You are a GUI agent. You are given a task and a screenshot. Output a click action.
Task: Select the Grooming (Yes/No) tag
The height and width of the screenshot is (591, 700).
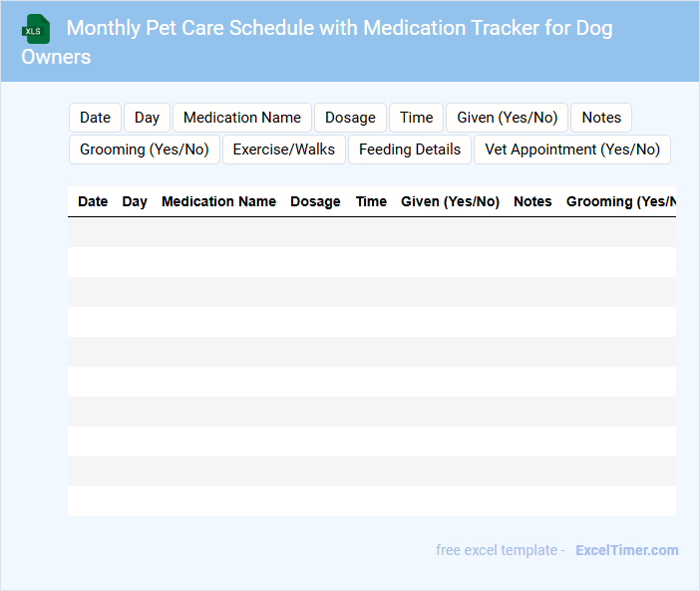[145, 149]
